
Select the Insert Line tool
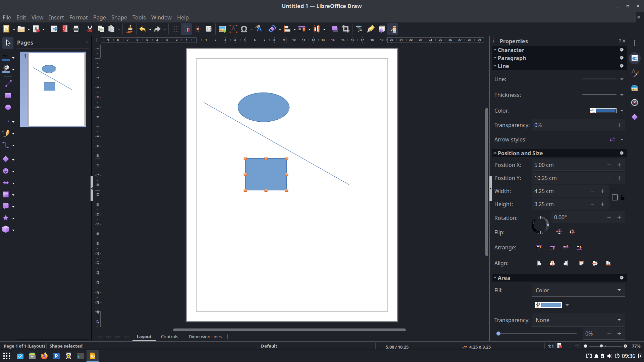click(x=8, y=84)
